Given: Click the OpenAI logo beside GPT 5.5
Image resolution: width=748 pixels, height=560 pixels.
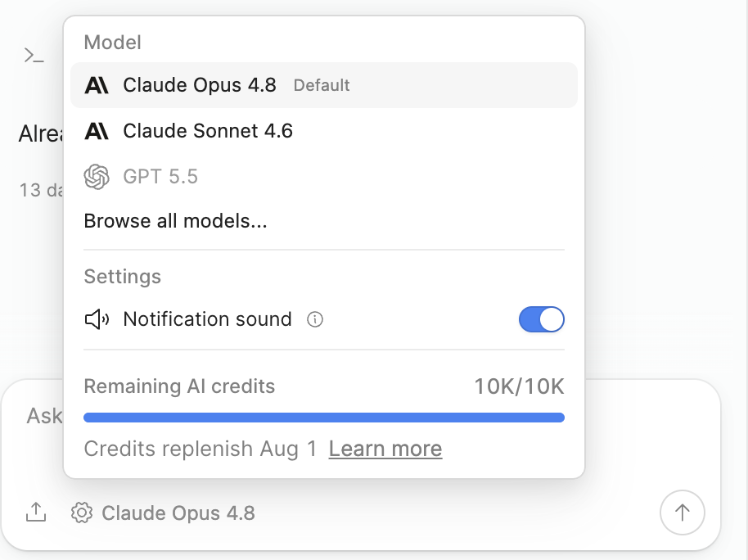Looking at the screenshot, I should (x=97, y=177).
